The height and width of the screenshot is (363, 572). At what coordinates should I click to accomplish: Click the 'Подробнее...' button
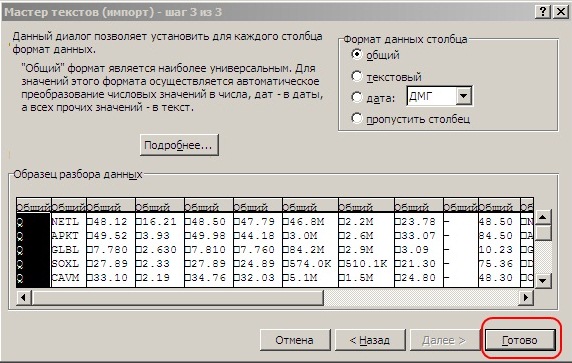point(179,145)
